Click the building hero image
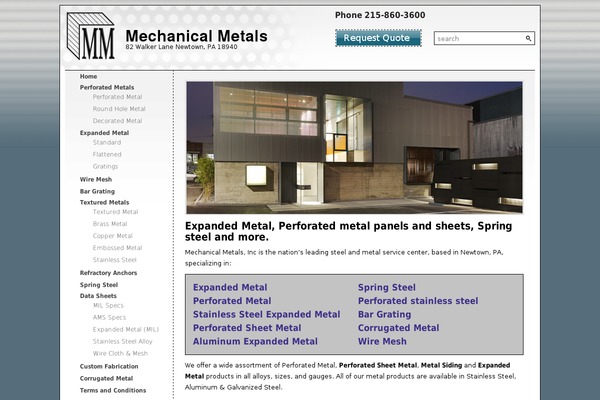This screenshot has height=400, width=600. point(354,147)
